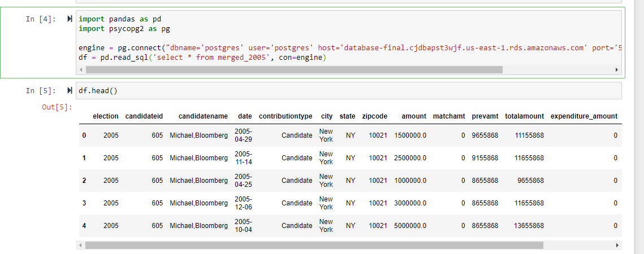Click the date cell '2005-04-25'

click(x=244, y=180)
